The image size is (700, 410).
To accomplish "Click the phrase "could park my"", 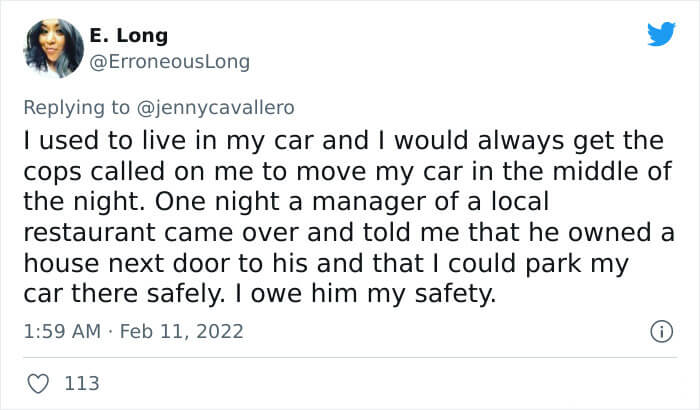I will click(x=538, y=264).
